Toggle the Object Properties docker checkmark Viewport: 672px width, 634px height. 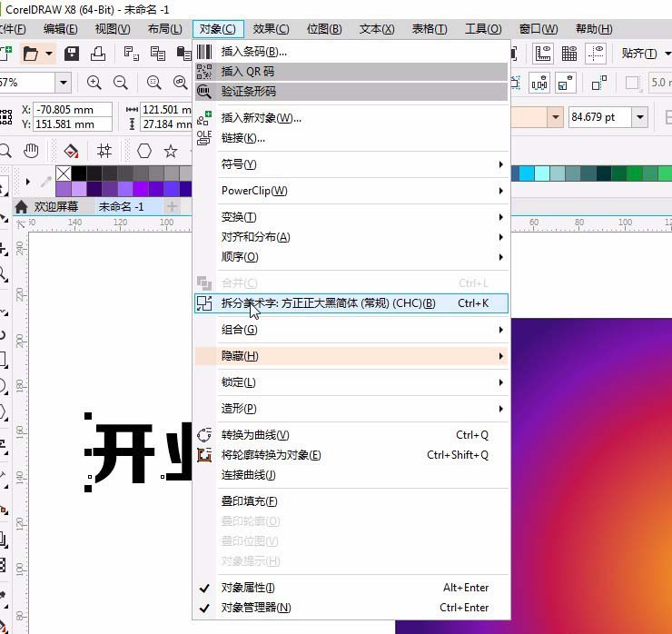click(x=204, y=588)
